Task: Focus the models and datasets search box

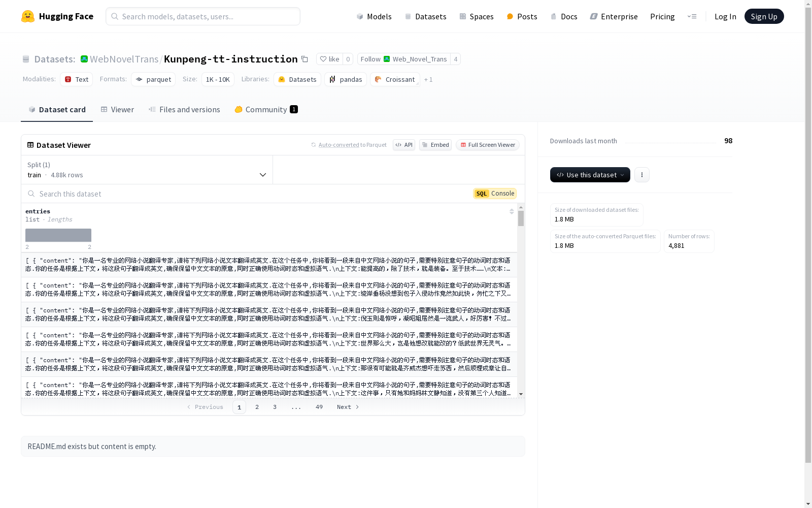Action: (203, 16)
